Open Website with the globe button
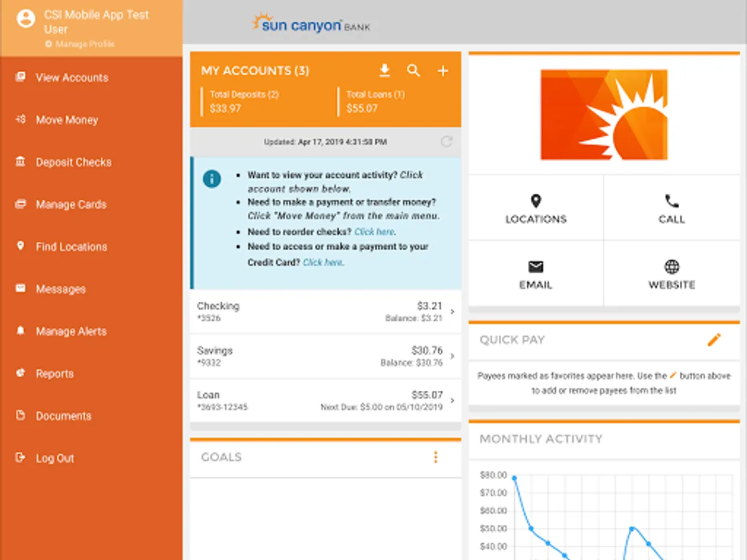Image resolution: width=747 pixels, height=560 pixels. 672,274
